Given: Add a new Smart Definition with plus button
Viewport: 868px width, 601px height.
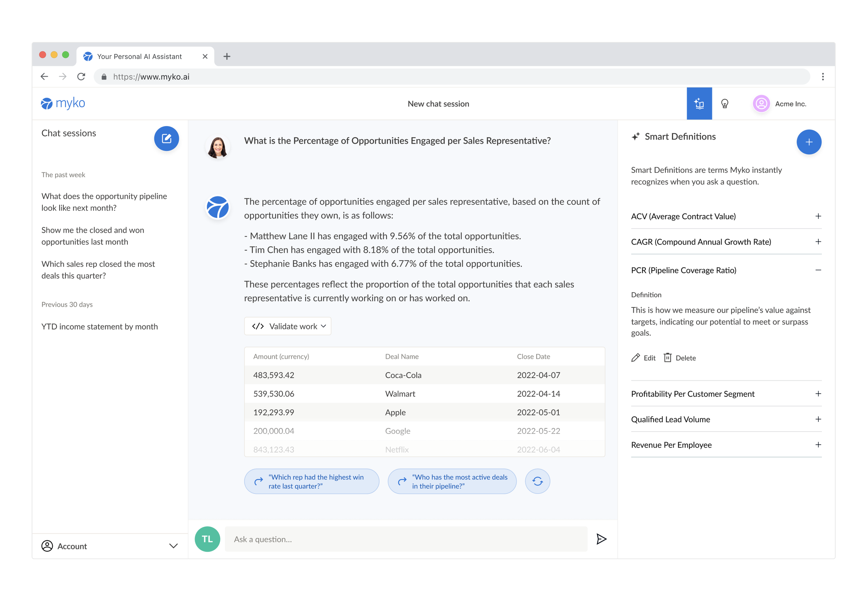Looking at the screenshot, I should 809,142.
